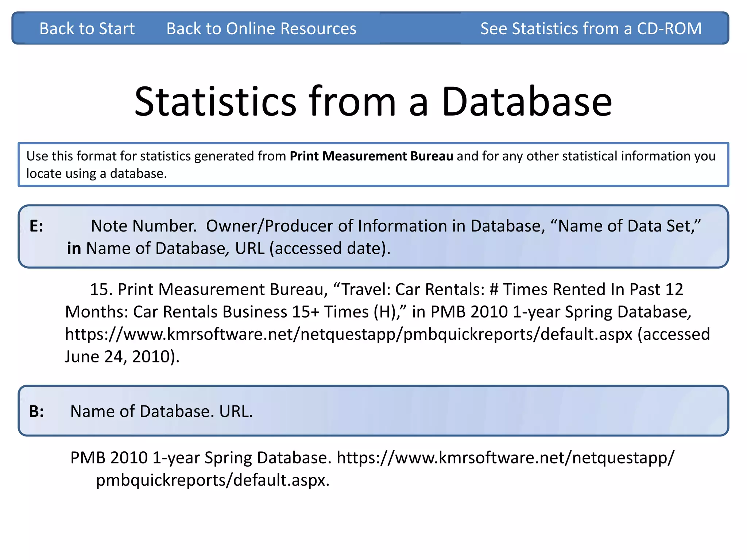
Task: Click the 'Note Number. Owner/Producer' format line
Action: pos(396,226)
